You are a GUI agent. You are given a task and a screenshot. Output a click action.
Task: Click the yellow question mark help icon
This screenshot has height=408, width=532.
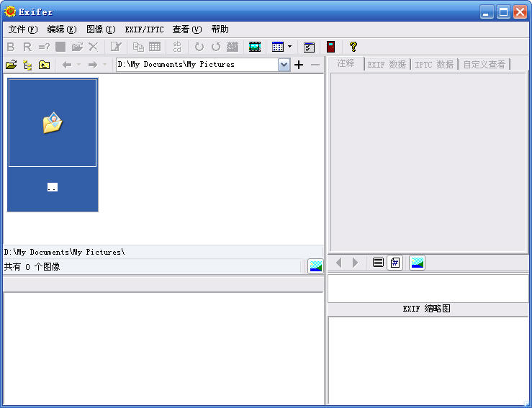tap(353, 47)
